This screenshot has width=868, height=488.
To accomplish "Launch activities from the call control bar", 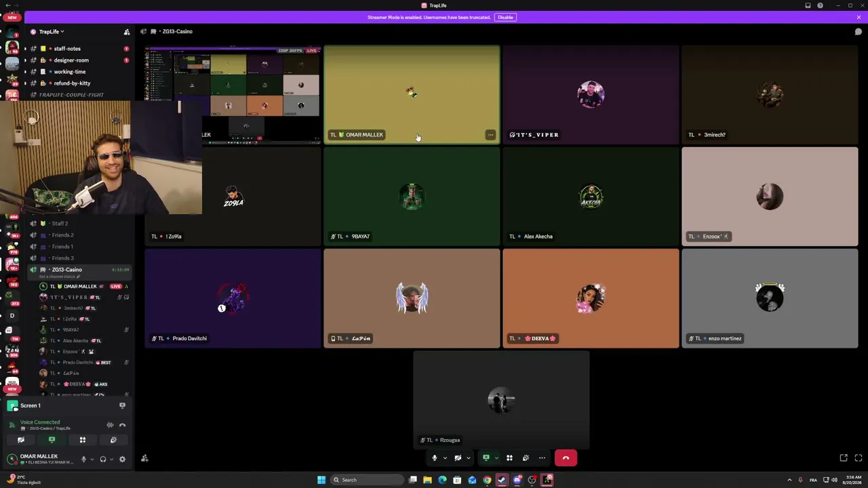I will pos(509,458).
